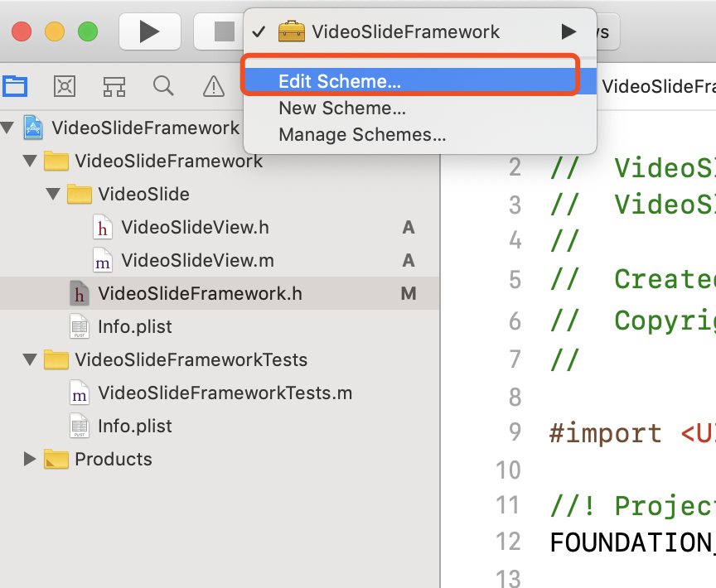This screenshot has height=588, width=716.
Task: Click the VideoSlideFrameworkTests folder icon
Action: (x=56, y=359)
